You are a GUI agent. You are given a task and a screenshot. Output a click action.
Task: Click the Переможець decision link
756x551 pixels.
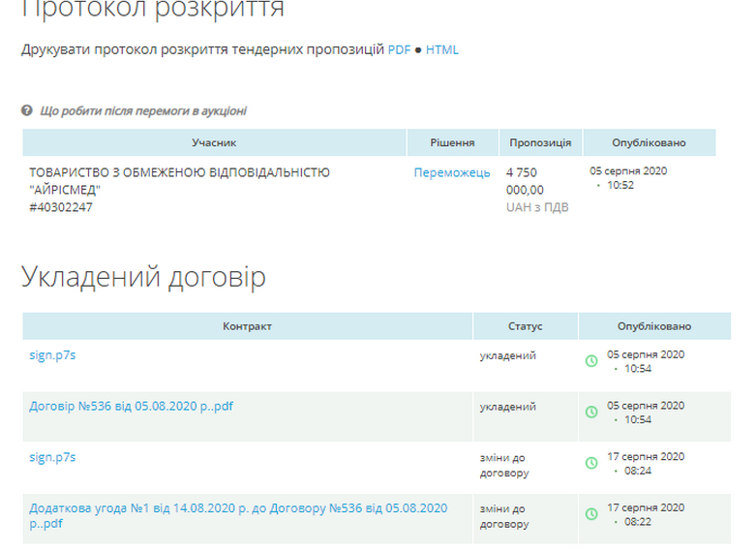click(x=452, y=172)
